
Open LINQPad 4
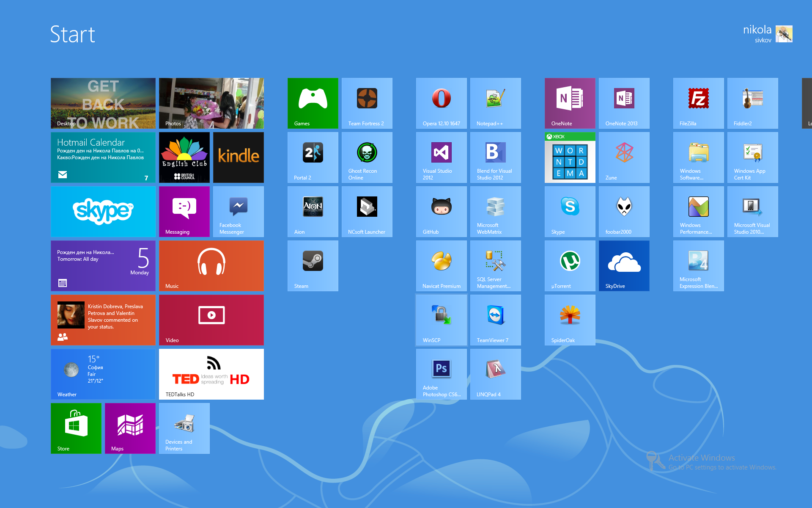point(496,374)
